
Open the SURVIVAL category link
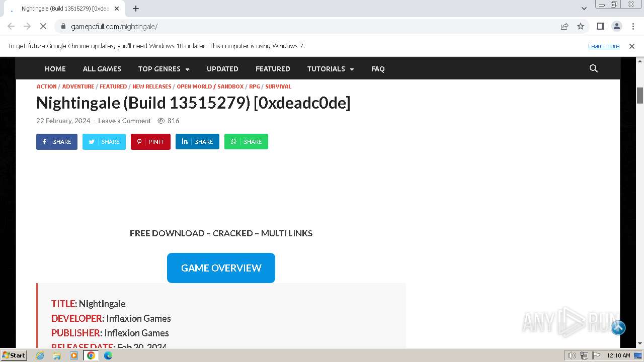tap(278, 86)
